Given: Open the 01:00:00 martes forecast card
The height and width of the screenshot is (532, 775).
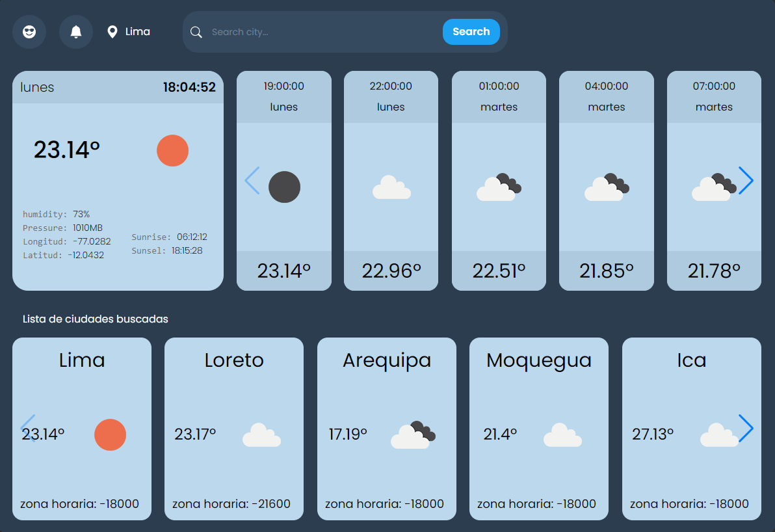Looking at the screenshot, I should pyautogui.click(x=499, y=180).
